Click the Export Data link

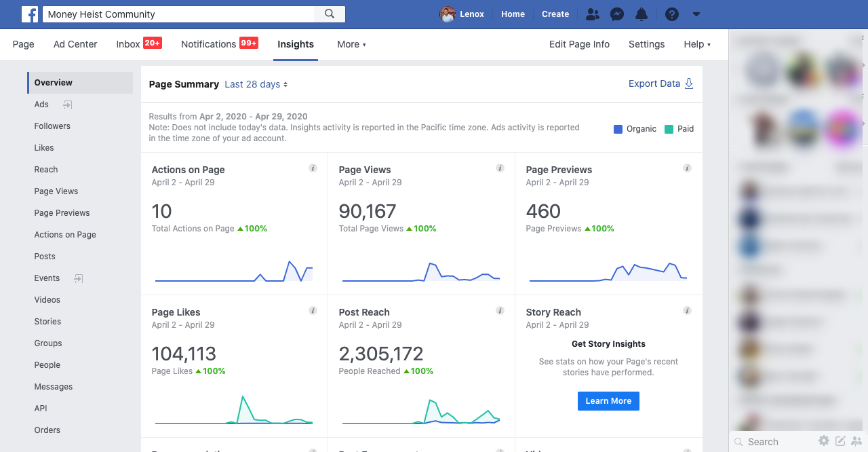[654, 83]
